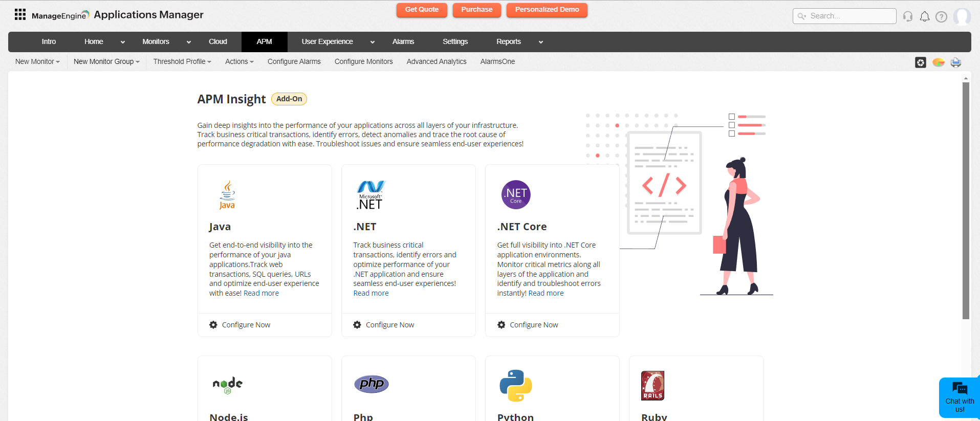Expand the Monitors menu dropdown arrow
The image size is (980, 421).
click(x=189, y=42)
